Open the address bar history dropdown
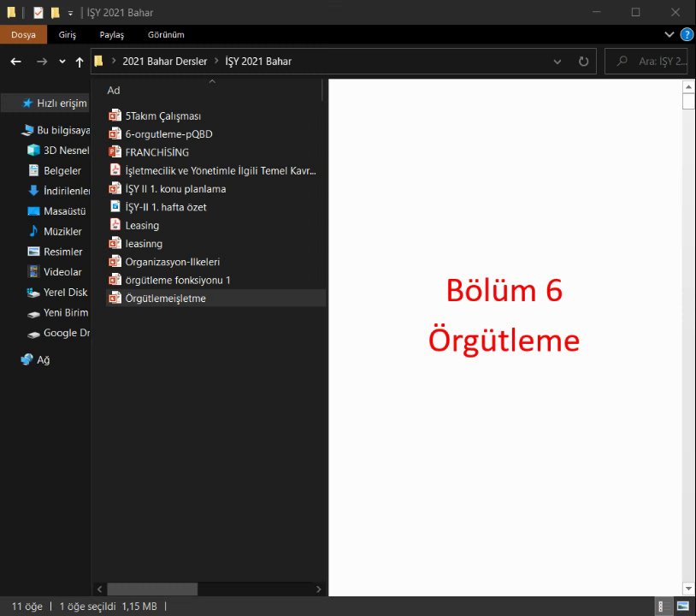 pyautogui.click(x=557, y=62)
